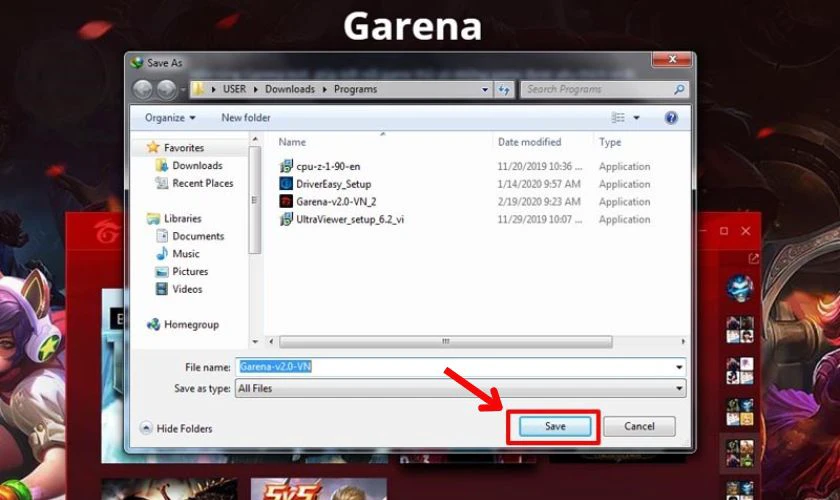Sort by Date modified column header
Image resolution: width=840 pixels, height=500 pixels.
point(529,142)
